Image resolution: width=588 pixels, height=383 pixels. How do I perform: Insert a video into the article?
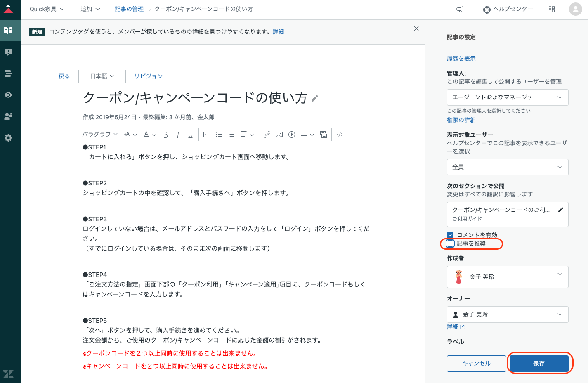292,134
